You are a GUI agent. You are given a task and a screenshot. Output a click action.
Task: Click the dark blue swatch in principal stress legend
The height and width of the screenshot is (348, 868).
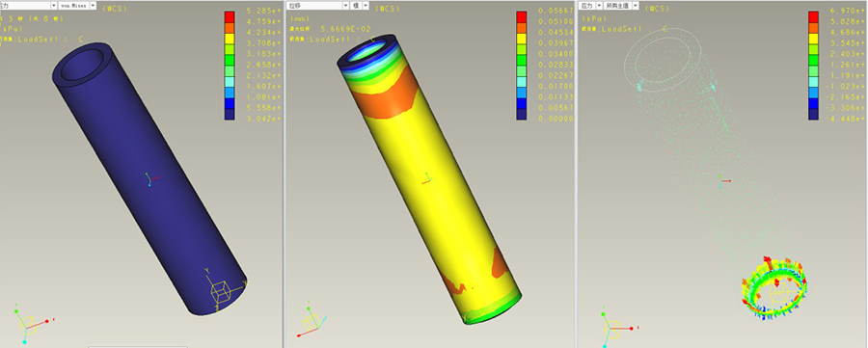pyautogui.click(x=814, y=114)
